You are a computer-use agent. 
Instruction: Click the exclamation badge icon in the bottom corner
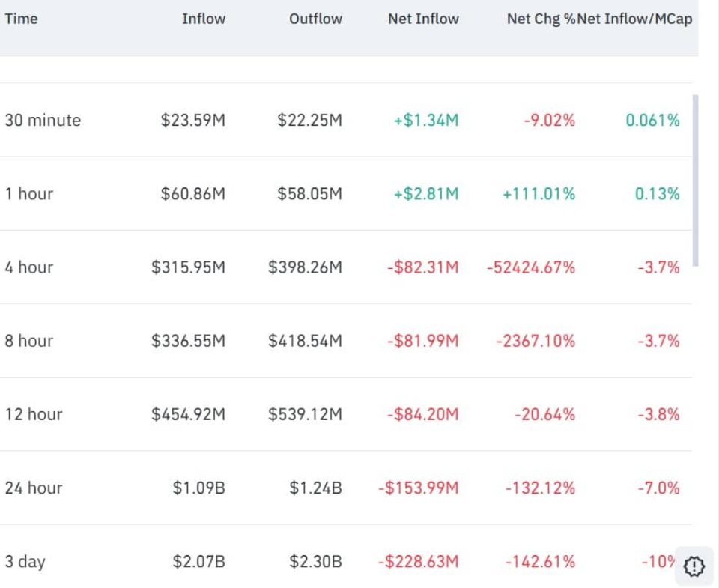(694, 566)
